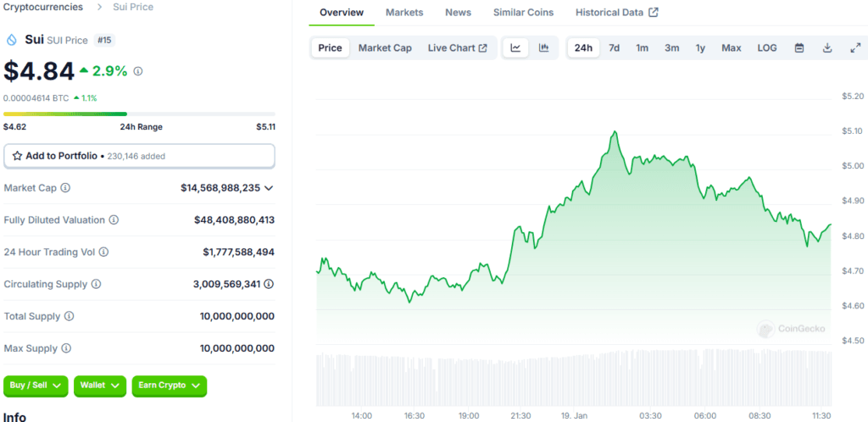Screen dimensions: 868x422
Task: Set the chart range to Max
Action: (732, 48)
